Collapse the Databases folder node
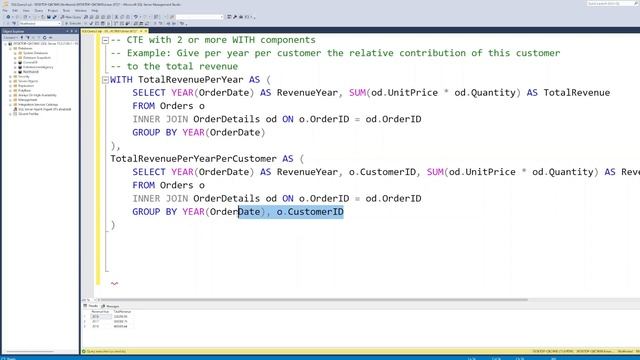Screen dimensions: 640x360 tap(10, 48)
